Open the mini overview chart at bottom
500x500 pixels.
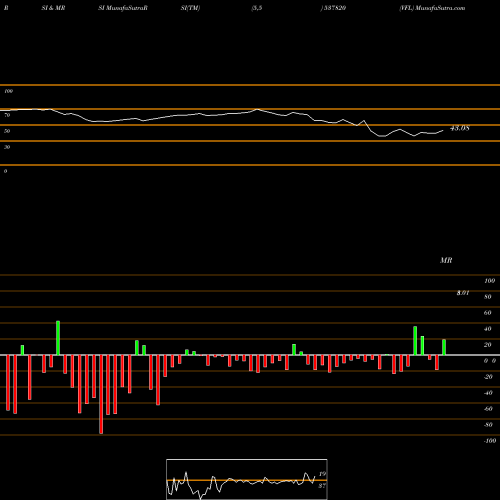pyautogui.click(x=247, y=479)
